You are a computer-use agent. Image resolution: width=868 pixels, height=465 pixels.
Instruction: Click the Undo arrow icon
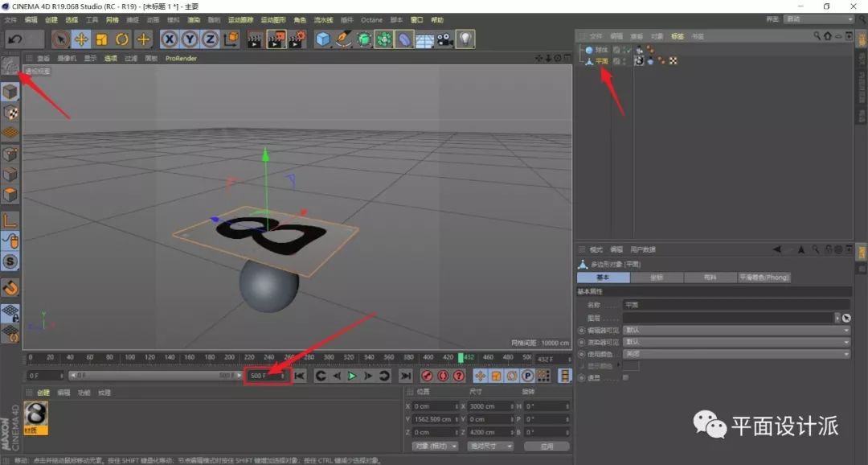coord(15,39)
